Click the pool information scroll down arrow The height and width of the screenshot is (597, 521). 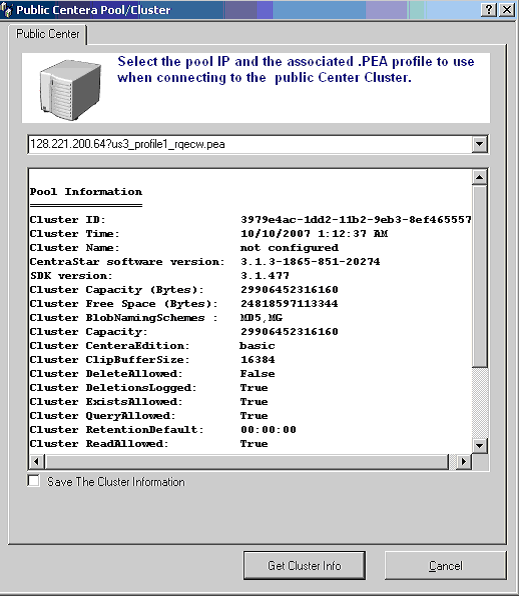(x=479, y=445)
